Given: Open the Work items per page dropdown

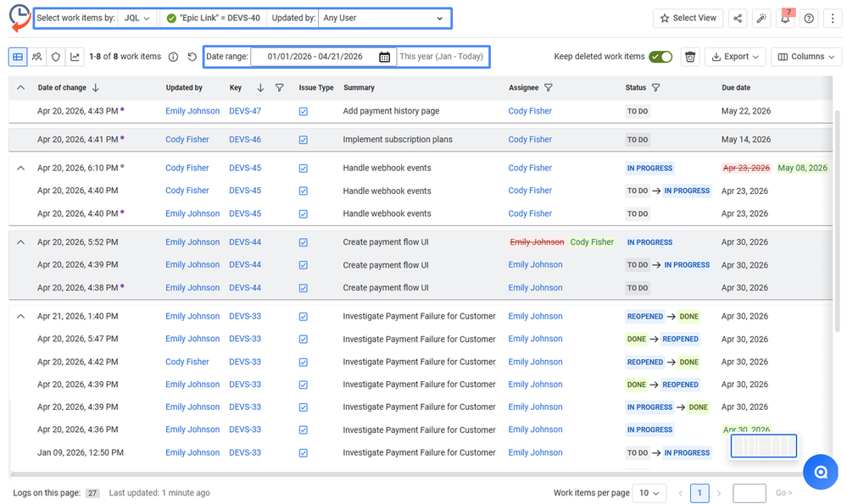Looking at the screenshot, I should (x=649, y=492).
